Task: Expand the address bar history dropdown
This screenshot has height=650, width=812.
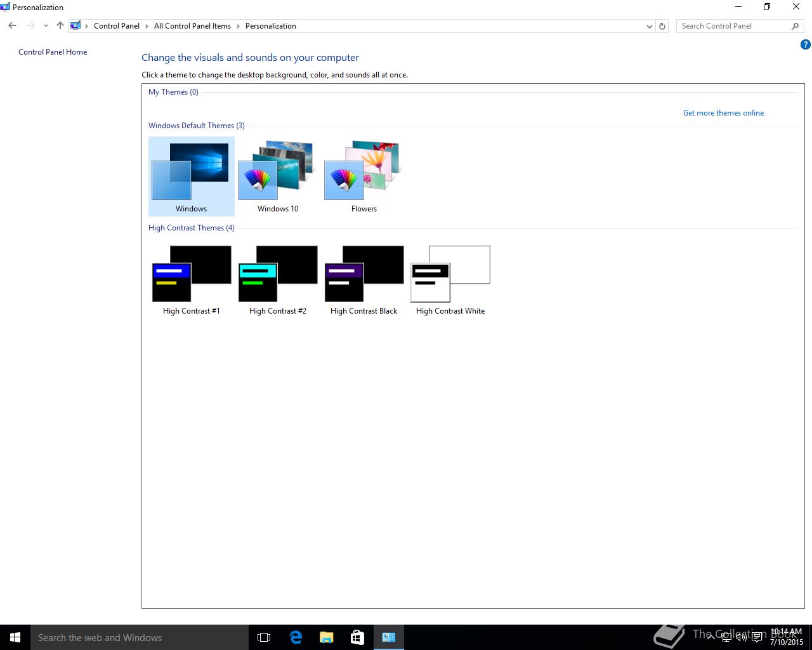Action: point(649,26)
